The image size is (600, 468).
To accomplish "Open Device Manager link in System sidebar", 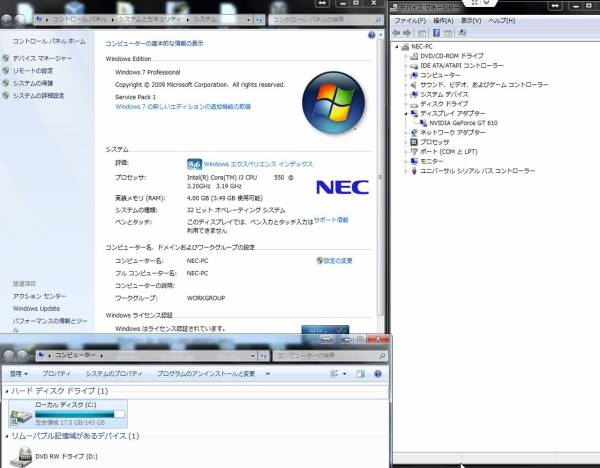I will pos(42,59).
